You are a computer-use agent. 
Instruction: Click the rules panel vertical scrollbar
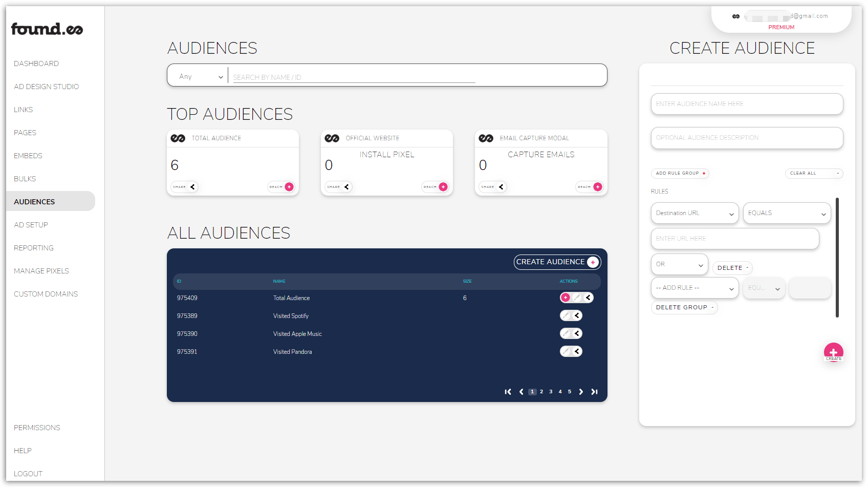(837, 257)
